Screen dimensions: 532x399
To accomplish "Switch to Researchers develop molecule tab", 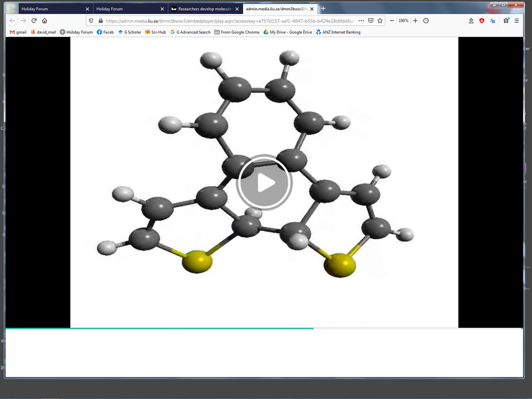I will [x=202, y=9].
